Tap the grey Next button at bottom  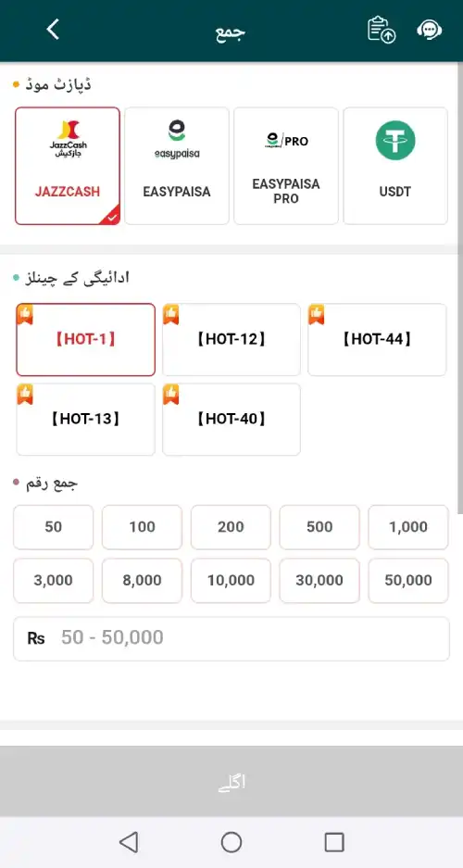click(231, 781)
